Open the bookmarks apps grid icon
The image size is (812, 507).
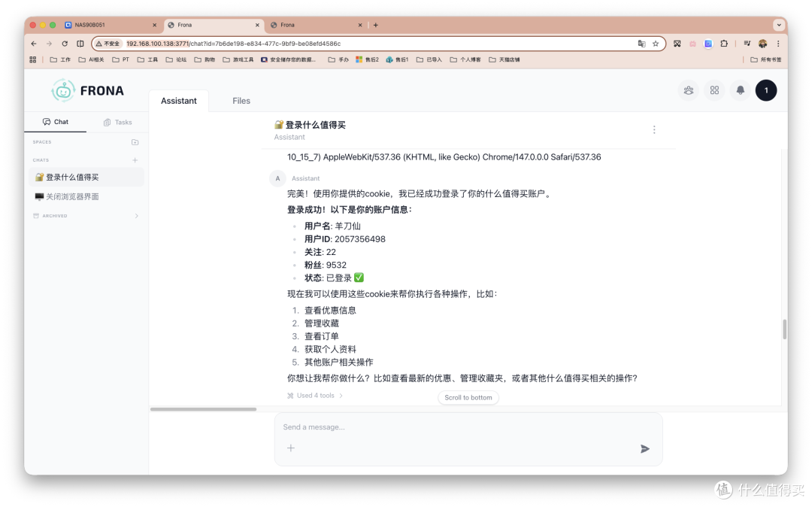click(32, 59)
